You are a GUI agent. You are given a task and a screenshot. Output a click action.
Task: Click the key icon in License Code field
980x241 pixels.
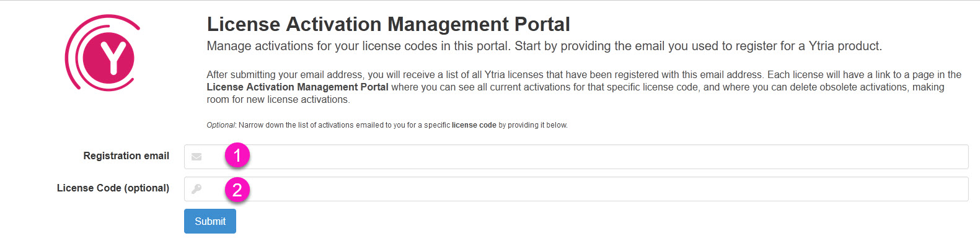pyautogui.click(x=196, y=189)
